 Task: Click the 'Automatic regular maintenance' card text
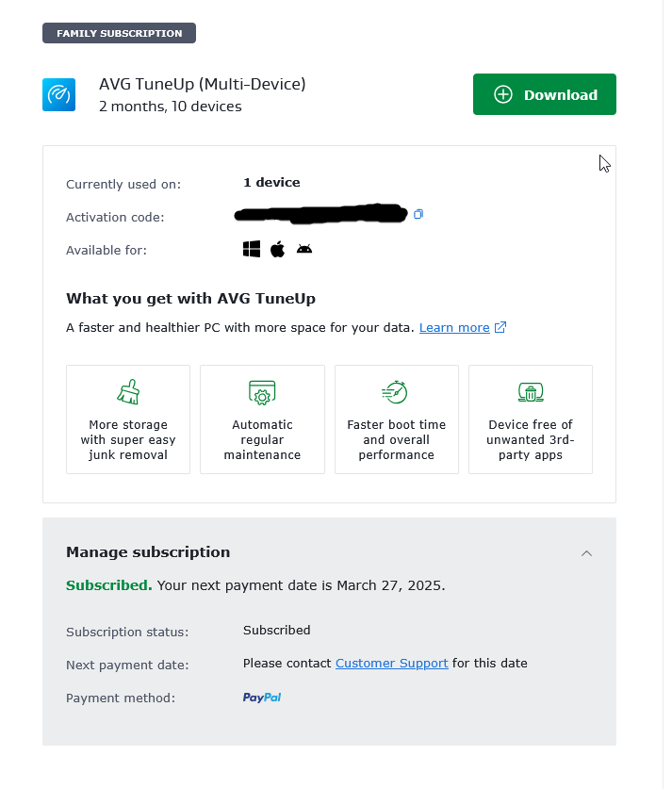coord(262,439)
